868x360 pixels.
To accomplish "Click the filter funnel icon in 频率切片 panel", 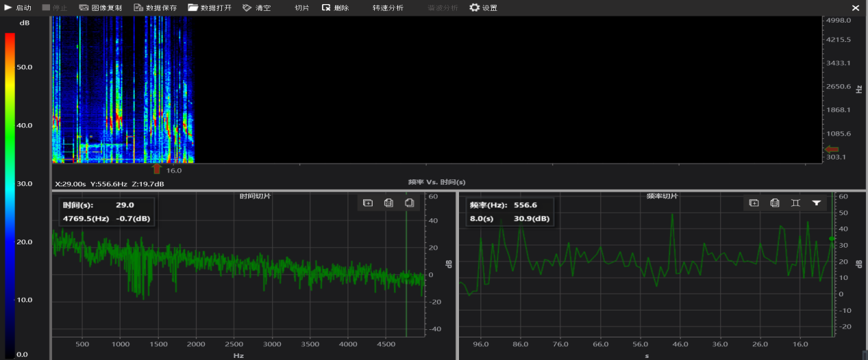I will pyautogui.click(x=816, y=203).
